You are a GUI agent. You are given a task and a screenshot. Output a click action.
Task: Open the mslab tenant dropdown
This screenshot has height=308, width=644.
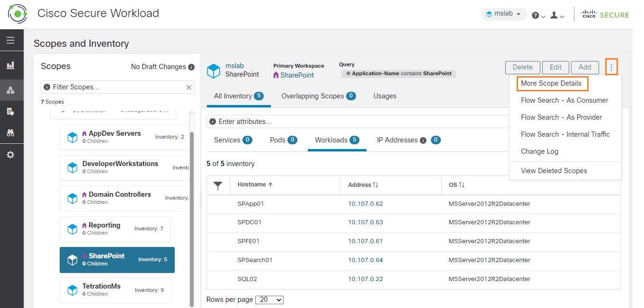point(504,14)
